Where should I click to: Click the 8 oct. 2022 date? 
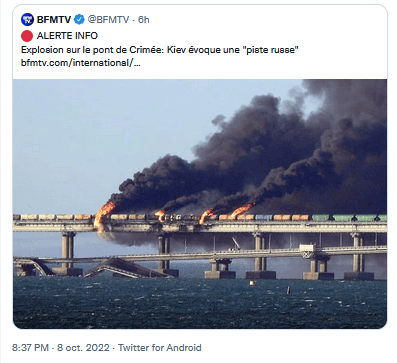click(x=83, y=348)
